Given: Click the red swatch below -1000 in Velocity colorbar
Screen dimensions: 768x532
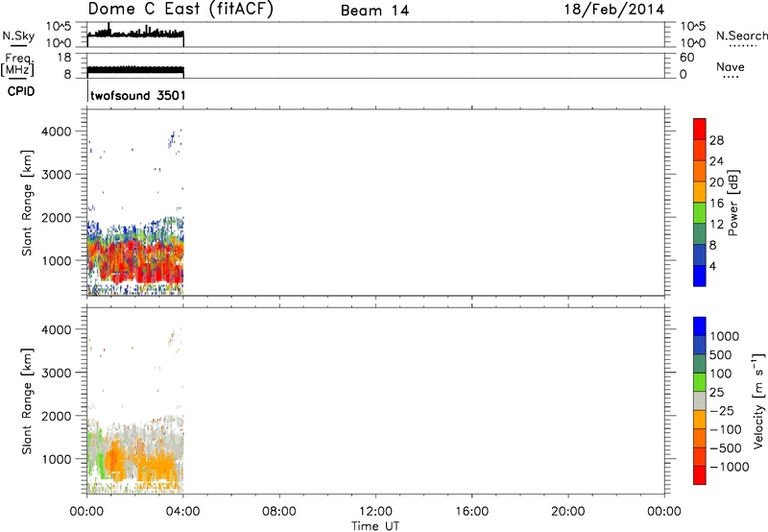Looking at the screenshot, I should 700,475.
